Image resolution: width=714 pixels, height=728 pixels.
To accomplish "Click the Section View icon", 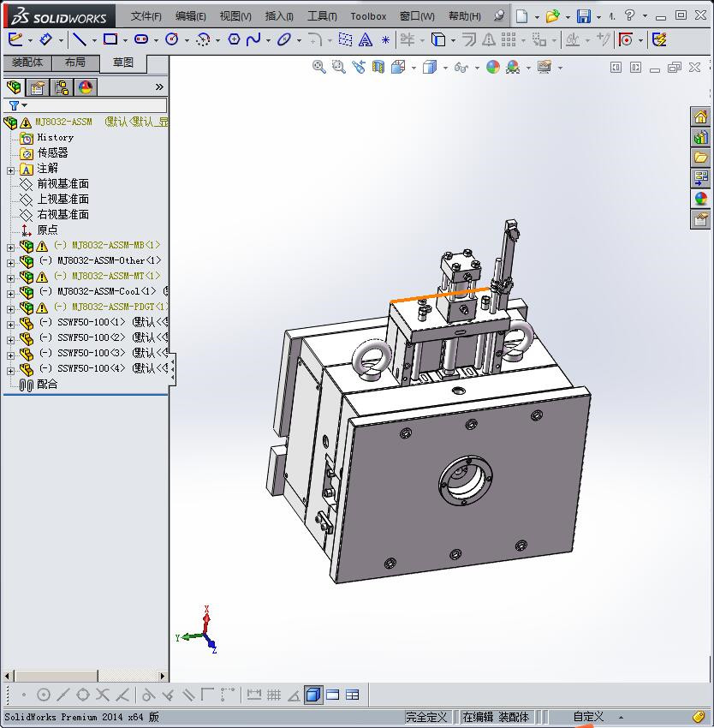I will click(378, 68).
